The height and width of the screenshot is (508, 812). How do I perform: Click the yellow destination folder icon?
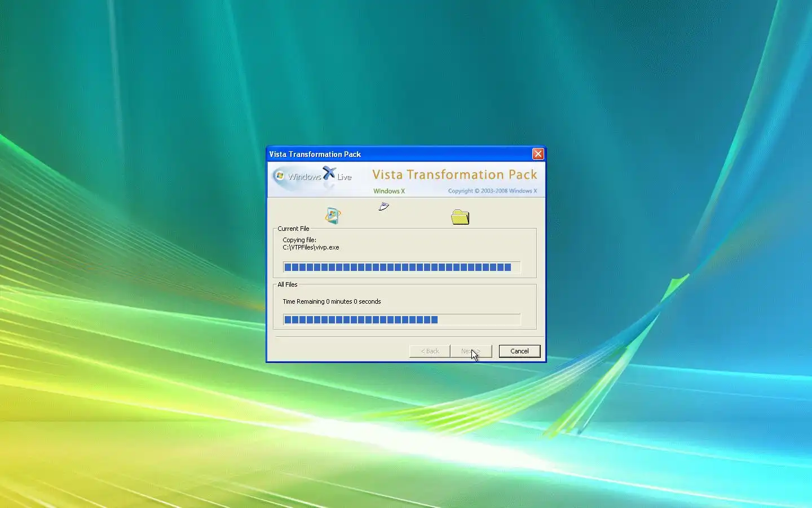point(460,217)
